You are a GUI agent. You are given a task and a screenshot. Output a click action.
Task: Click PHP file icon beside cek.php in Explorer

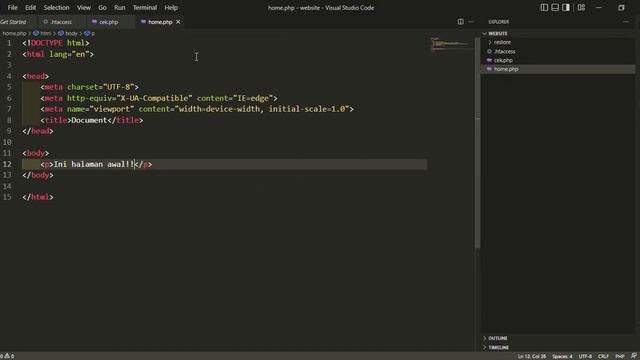(489, 60)
